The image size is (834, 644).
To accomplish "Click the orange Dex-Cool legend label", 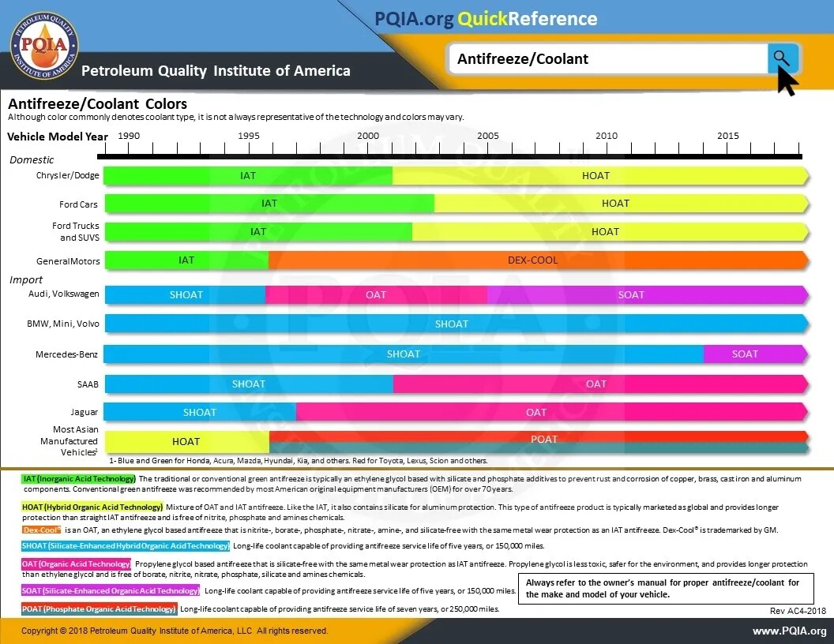I will pos(42,530).
